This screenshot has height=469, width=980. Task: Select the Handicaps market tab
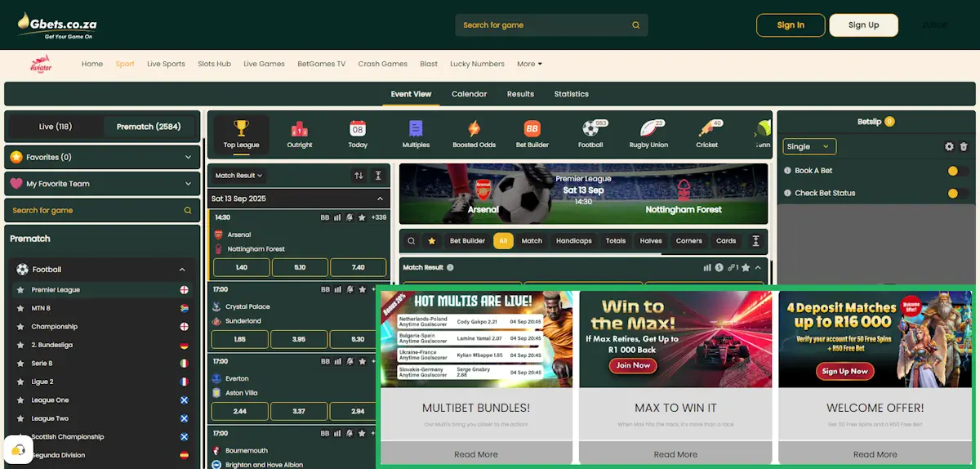click(574, 241)
